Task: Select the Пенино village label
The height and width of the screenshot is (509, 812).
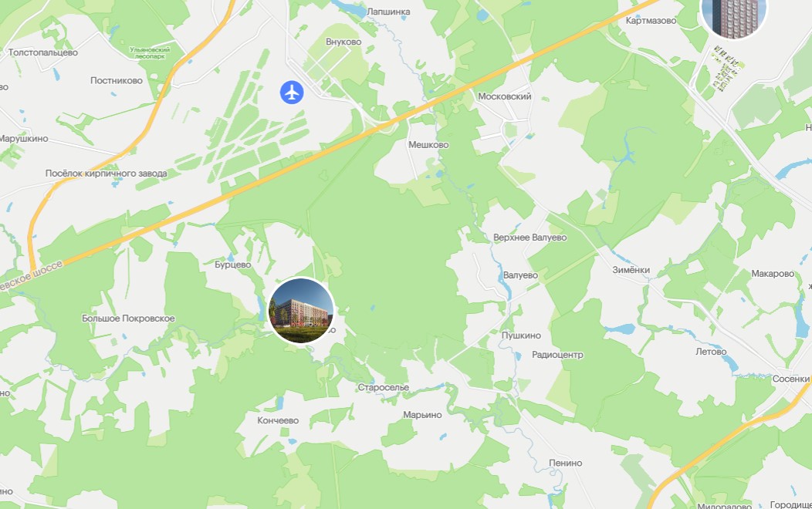Action: 566,463
